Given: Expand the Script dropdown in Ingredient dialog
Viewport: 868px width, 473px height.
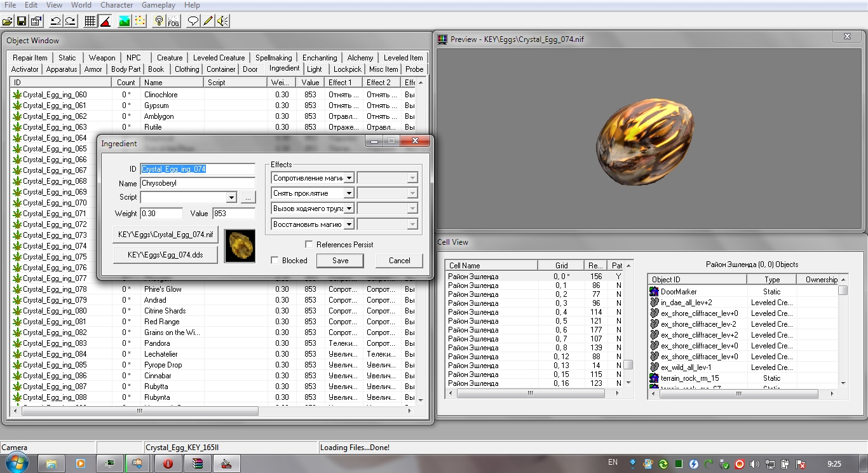Looking at the screenshot, I should [231, 197].
